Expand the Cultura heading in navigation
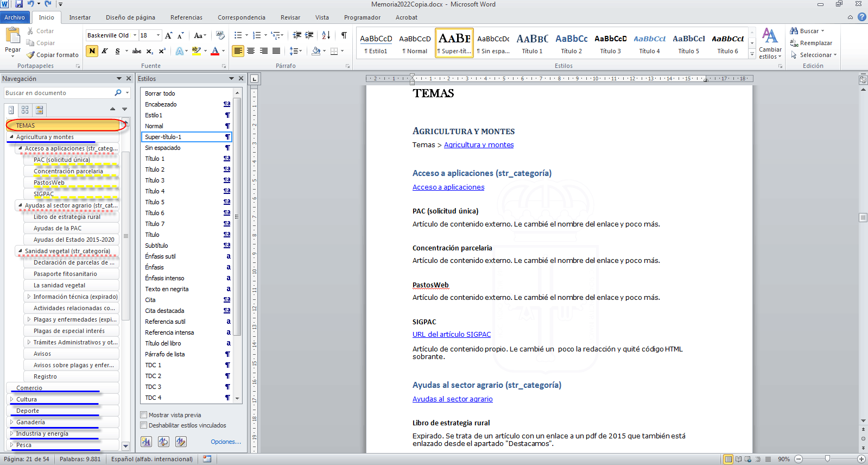This screenshot has height=465, width=868. point(12,399)
